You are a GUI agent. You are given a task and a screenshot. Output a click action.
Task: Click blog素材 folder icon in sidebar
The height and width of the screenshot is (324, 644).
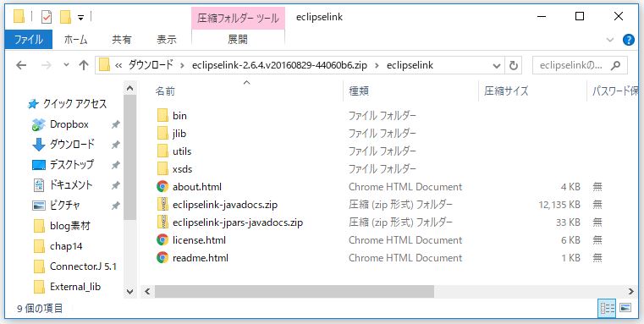(x=39, y=226)
